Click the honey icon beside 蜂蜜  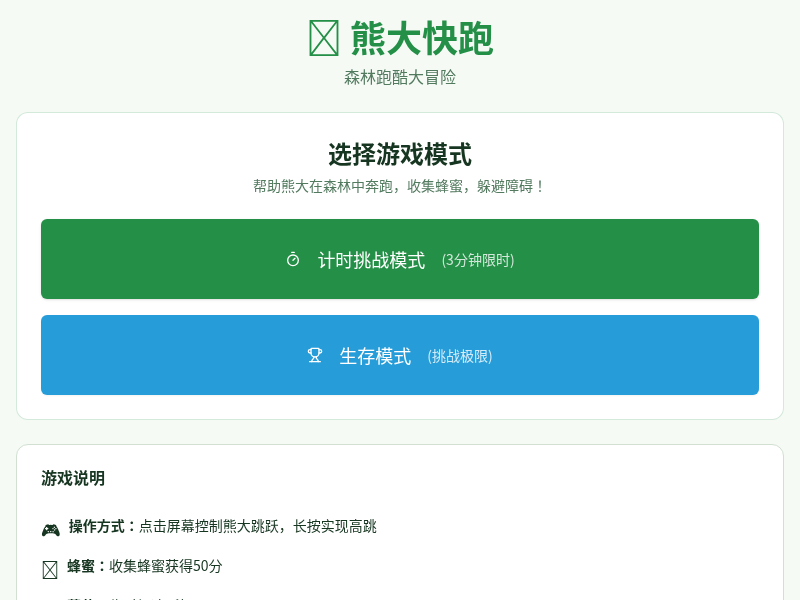tap(50, 569)
